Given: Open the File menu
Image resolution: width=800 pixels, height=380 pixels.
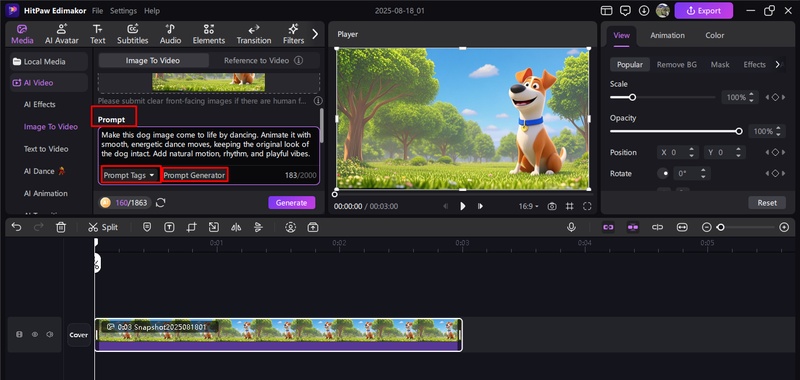Looking at the screenshot, I should 97,11.
